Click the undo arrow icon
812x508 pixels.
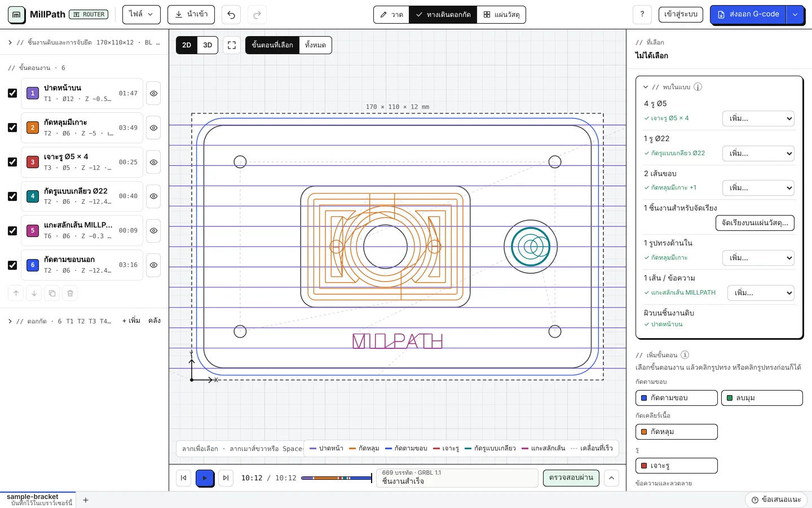tap(231, 15)
